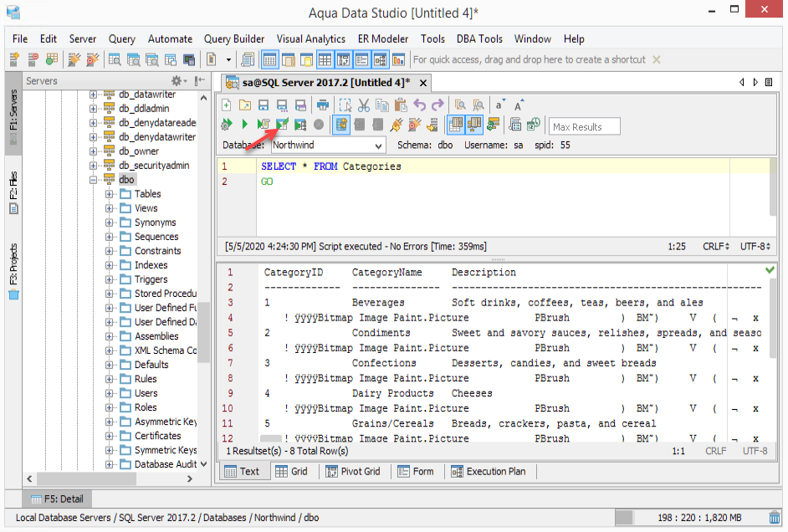The image size is (788, 532).
Task: Open the Query Builder menu
Action: click(x=234, y=39)
